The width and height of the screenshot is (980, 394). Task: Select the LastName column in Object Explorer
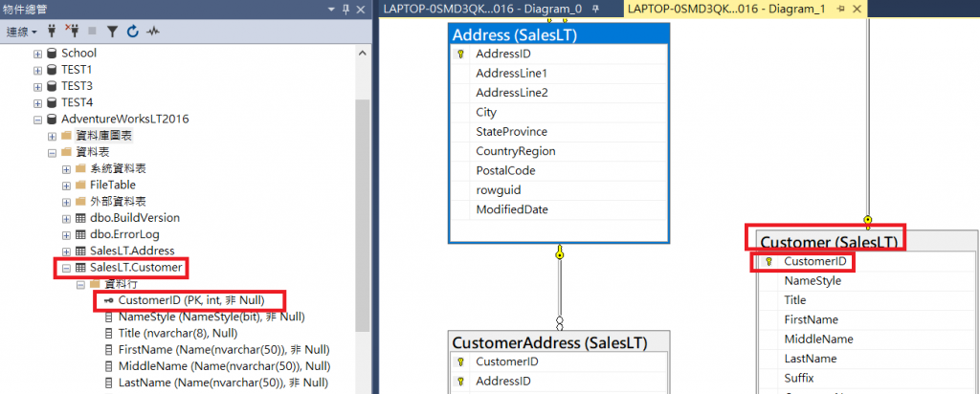tap(223, 383)
